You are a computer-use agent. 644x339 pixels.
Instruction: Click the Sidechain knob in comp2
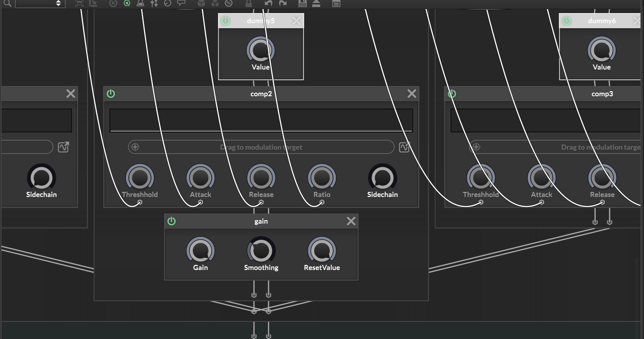click(x=382, y=177)
